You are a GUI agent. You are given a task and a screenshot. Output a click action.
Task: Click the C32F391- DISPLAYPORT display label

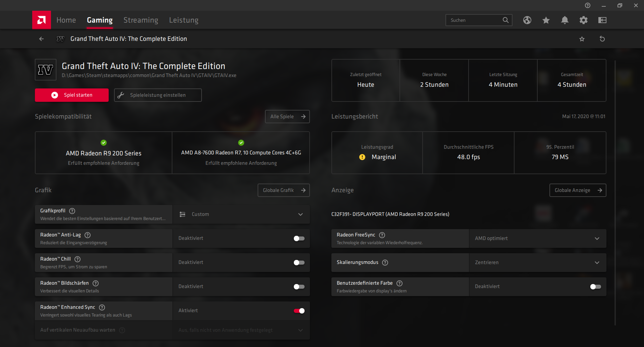click(390, 214)
